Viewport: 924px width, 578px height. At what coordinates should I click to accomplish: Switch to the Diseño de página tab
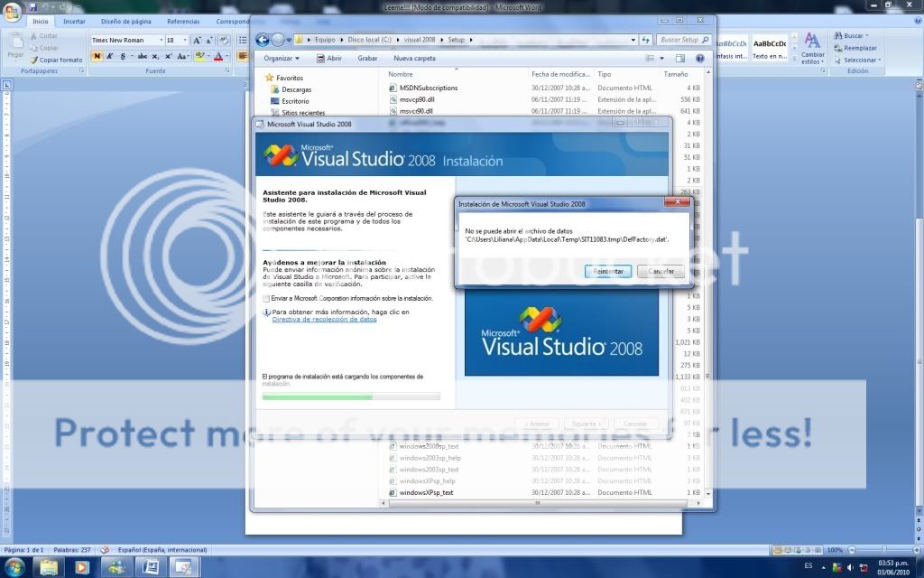(125, 22)
